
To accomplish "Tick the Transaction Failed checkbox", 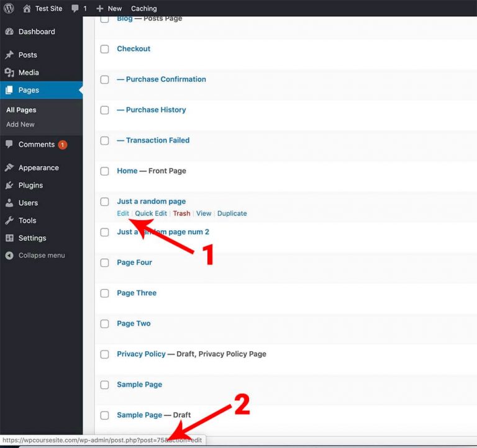I will coord(104,141).
